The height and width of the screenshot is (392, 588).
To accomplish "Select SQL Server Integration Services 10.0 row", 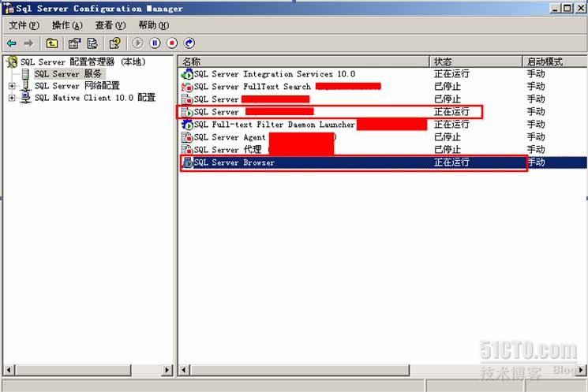I will tap(383, 74).
